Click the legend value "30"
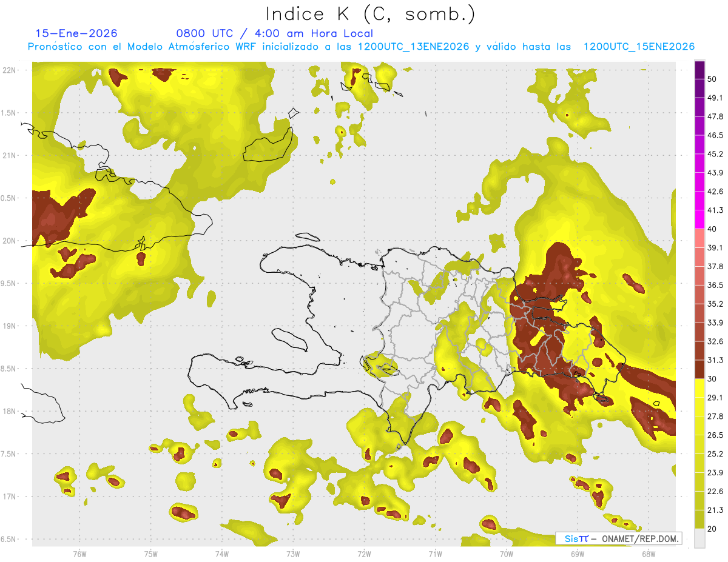Image resolution: width=728 pixels, height=562 pixels. [713, 379]
